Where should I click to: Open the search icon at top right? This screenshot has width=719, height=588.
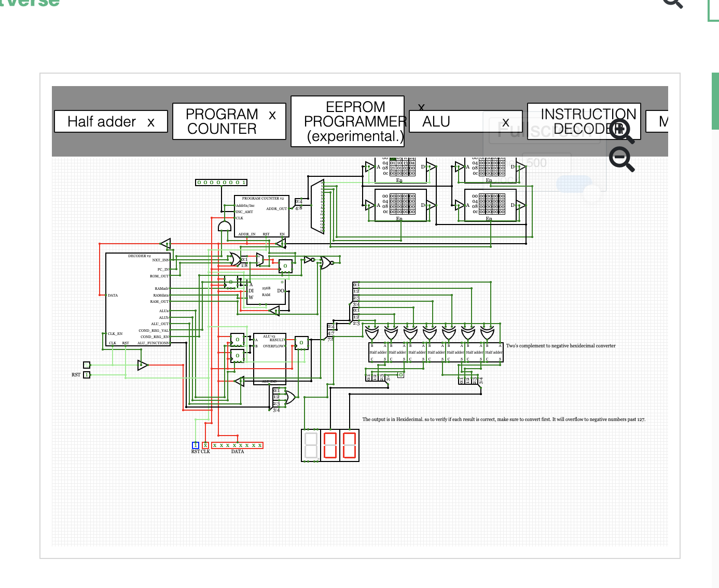[x=673, y=2]
